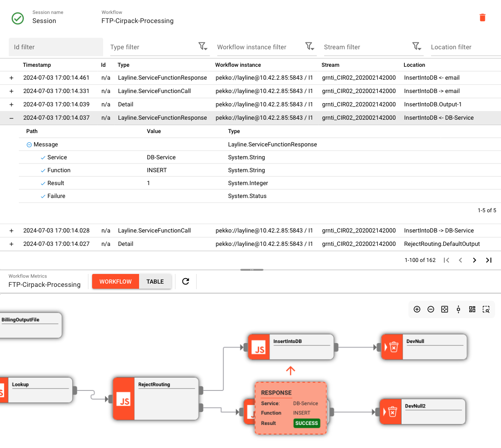This screenshot has width=501, height=448.
Task: Click the Timestamp column header
Action: click(37, 65)
